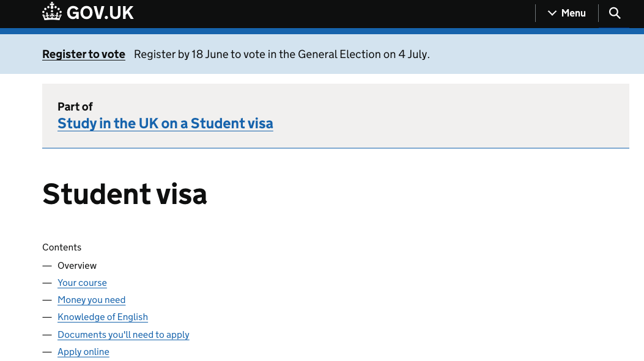This screenshot has height=361, width=644.
Task: Click the dash before Apply online
Action: pos(47,352)
